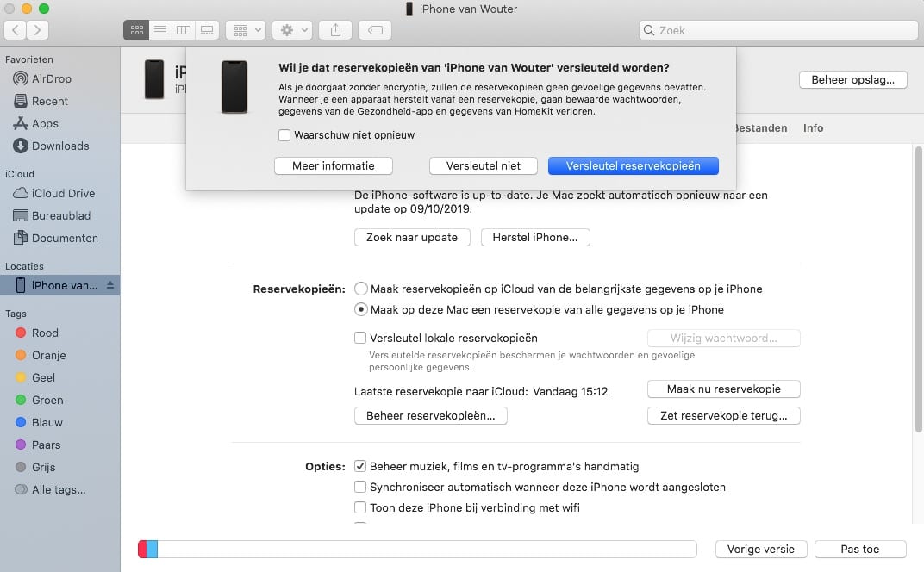
Task: Switch to column view in toolbar
Action: point(184,30)
